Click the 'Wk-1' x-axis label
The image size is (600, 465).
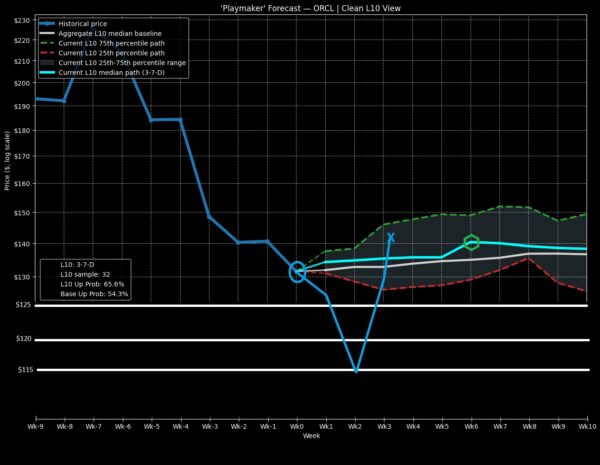click(x=267, y=426)
